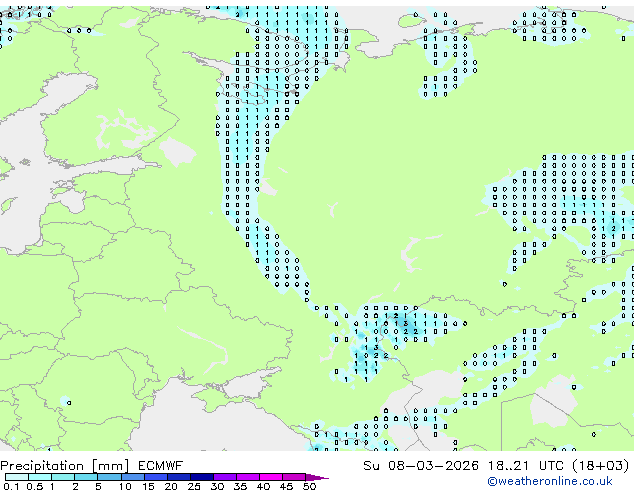Viewport: 634px width, 490px height.
Task: Click the weatheronline.co.uk copyright link
Action: point(550,481)
